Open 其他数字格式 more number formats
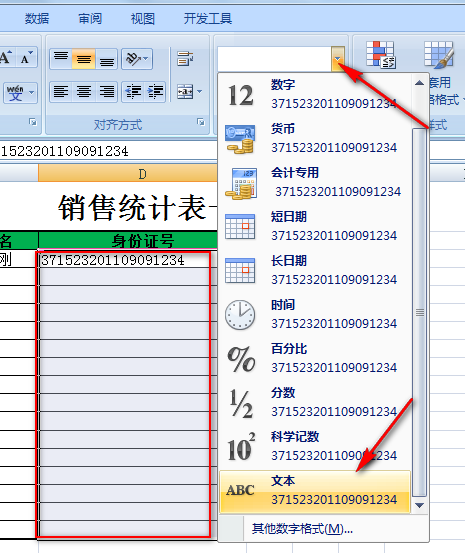 302,529
